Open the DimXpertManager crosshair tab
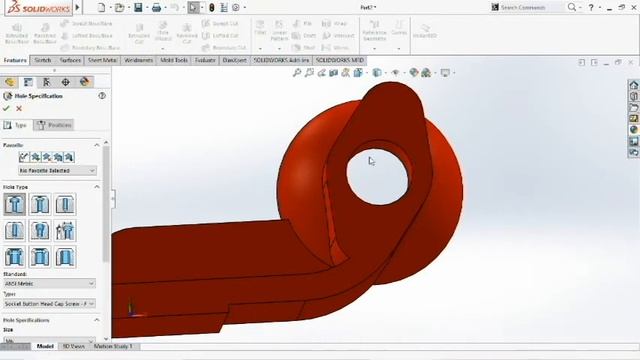640x360 pixels. pyautogui.click(x=65, y=82)
